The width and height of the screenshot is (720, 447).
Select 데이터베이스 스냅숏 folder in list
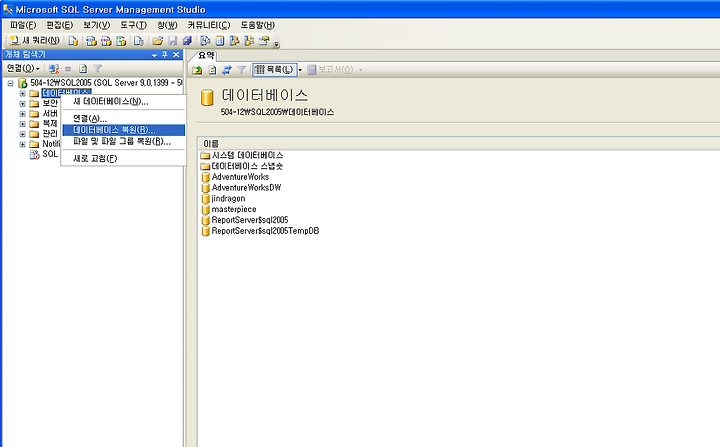click(242, 166)
